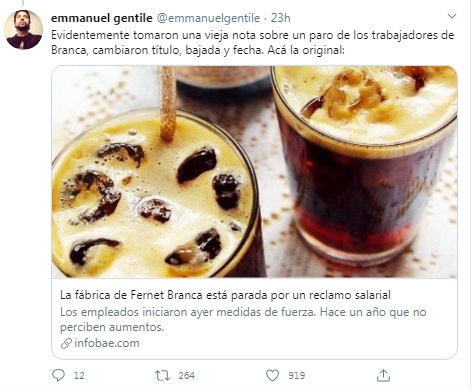The width and height of the screenshot is (475, 391).
Task: Click the 23h timestamp
Action: (x=280, y=18)
